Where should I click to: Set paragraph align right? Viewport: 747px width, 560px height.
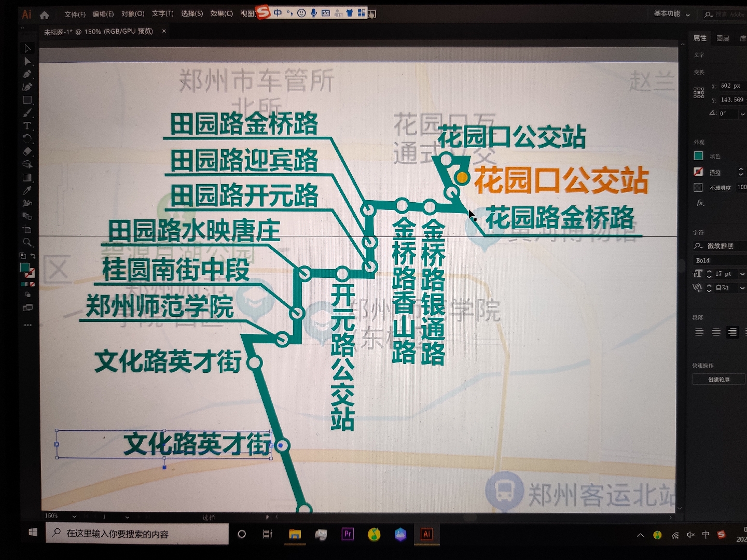pos(732,332)
